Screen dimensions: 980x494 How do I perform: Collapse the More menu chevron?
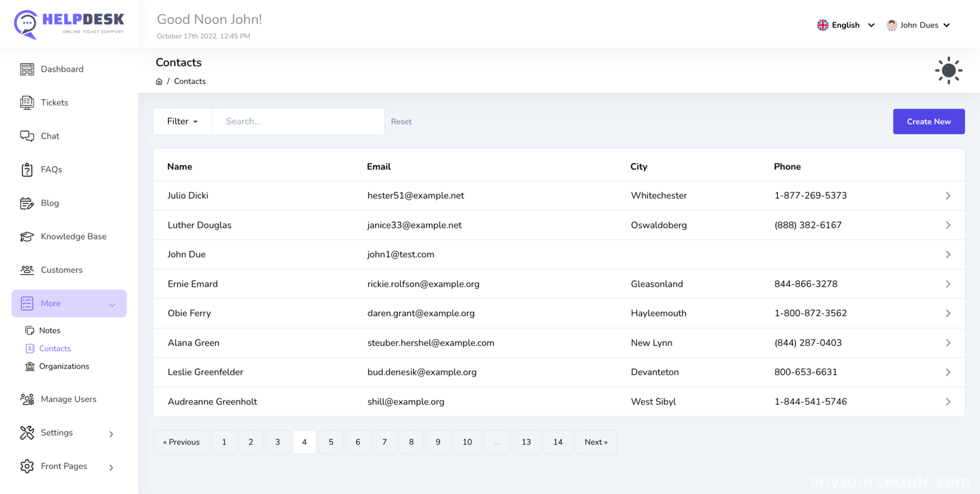click(112, 305)
